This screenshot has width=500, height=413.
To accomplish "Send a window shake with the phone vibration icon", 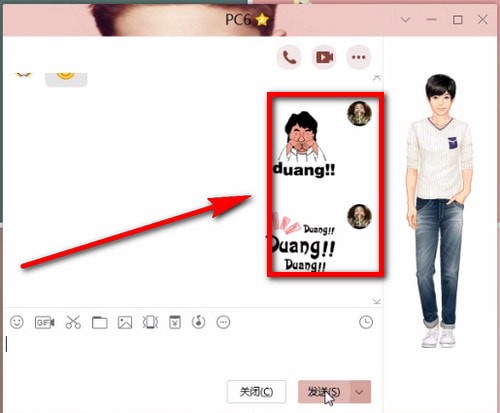I will click(x=150, y=322).
